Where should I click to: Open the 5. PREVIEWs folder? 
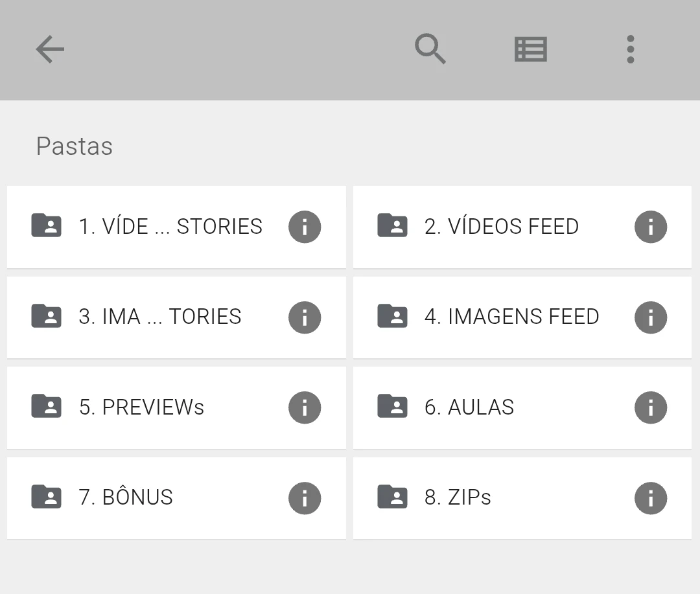pyautogui.click(x=141, y=407)
